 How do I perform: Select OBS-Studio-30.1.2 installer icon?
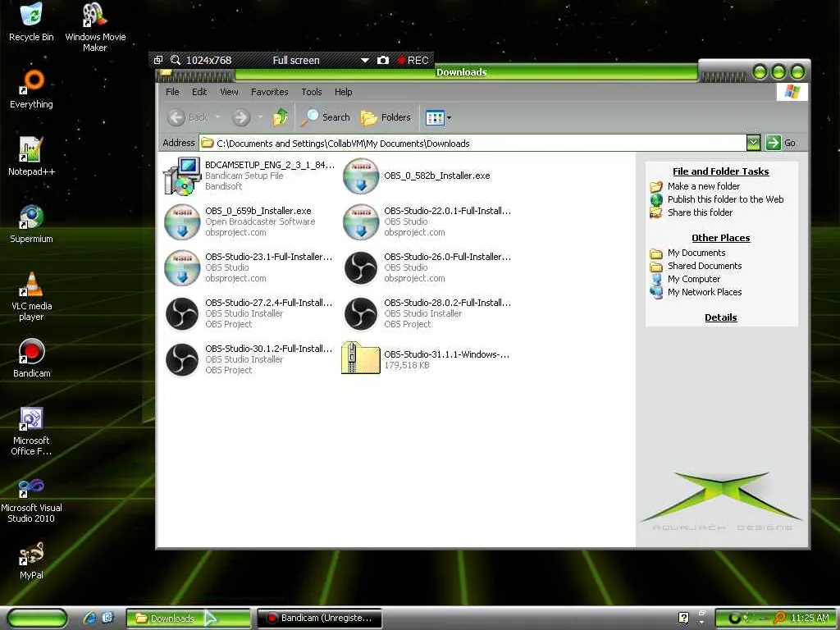click(x=182, y=359)
